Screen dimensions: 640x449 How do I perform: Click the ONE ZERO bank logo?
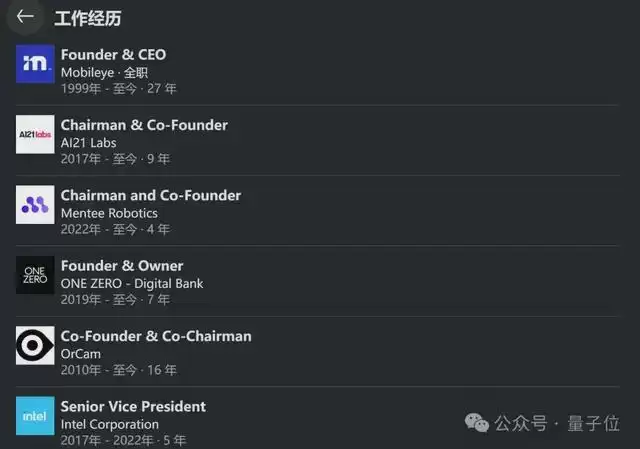35,275
